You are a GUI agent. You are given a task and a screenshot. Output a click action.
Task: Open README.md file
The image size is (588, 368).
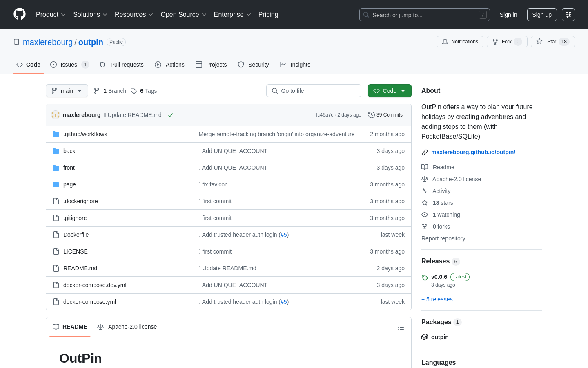80,268
